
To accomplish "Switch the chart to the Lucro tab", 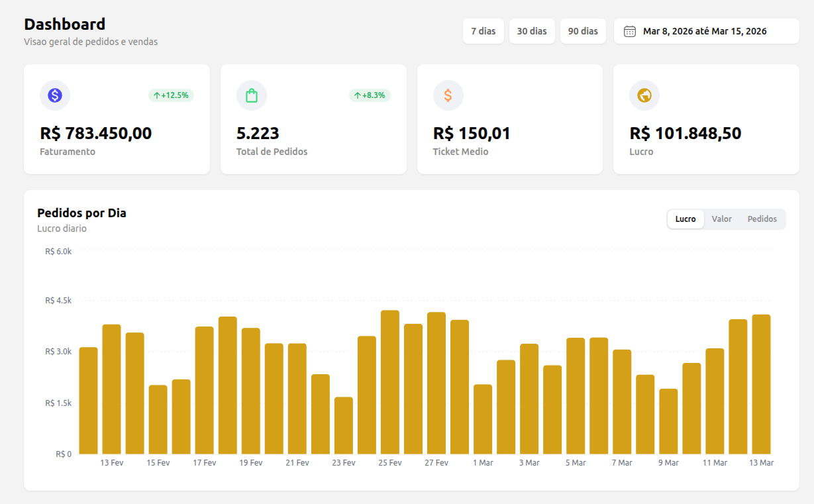I will [686, 219].
